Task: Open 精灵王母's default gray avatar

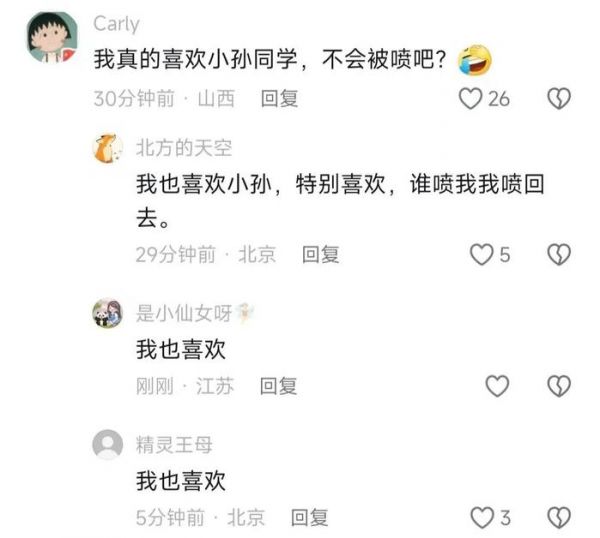Action: click(x=108, y=445)
